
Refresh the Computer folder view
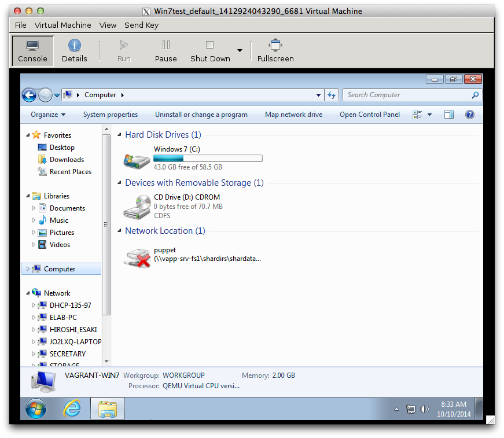(x=332, y=95)
